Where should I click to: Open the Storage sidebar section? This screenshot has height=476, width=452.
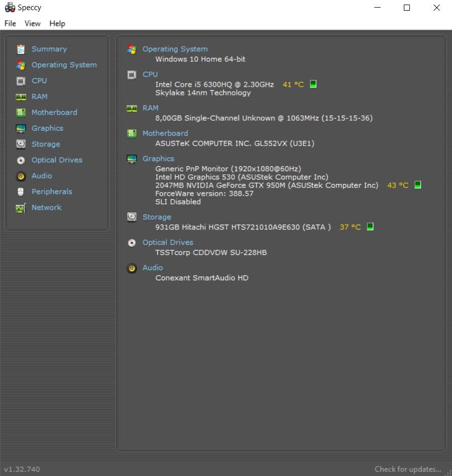coord(46,144)
